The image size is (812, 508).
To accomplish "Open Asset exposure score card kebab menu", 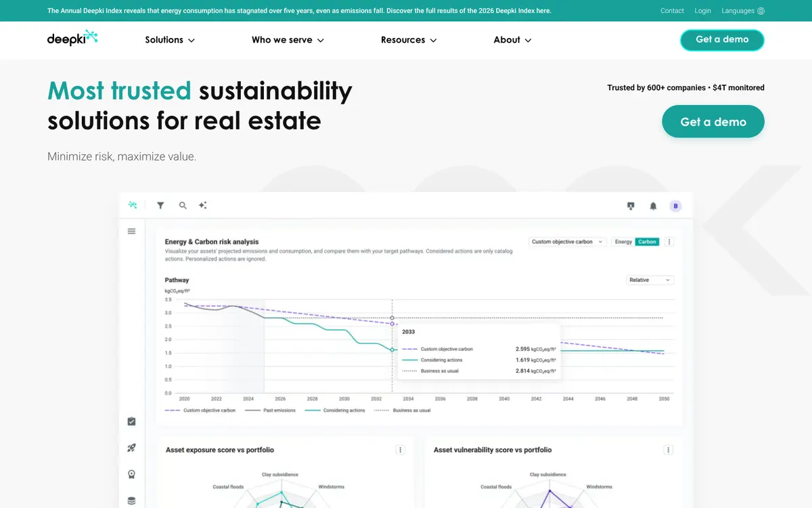I will 400,450.
